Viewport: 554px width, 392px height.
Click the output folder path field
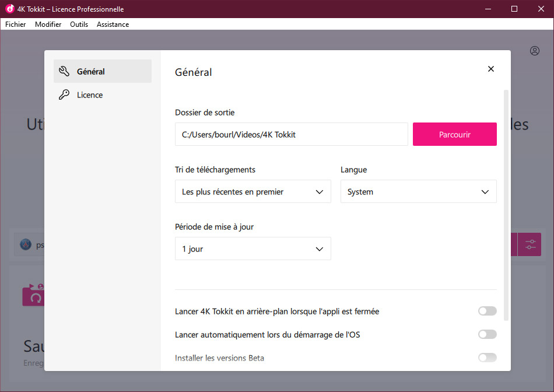292,134
